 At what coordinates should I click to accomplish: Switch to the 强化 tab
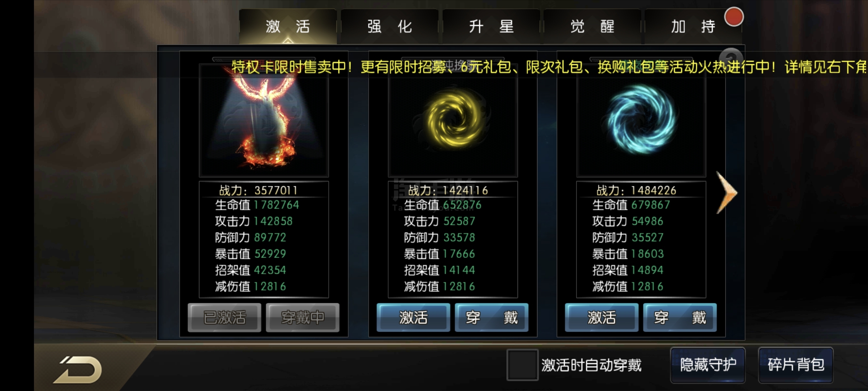(390, 26)
